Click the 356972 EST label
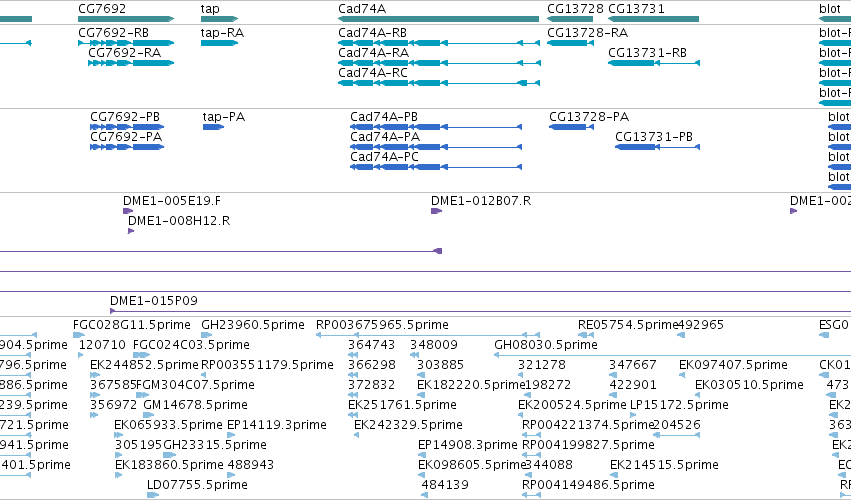 click(x=113, y=405)
